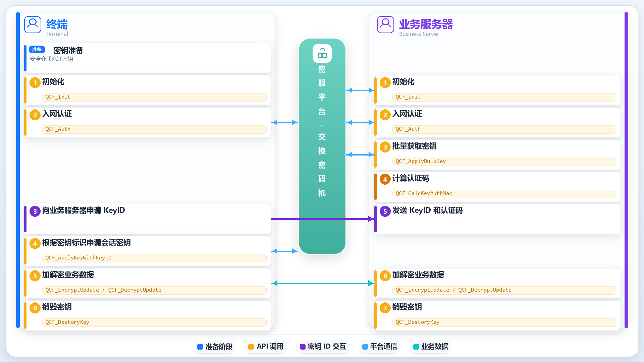Click the API 调用 legend orange swatch
The image size is (644, 362).
[251, 347]
